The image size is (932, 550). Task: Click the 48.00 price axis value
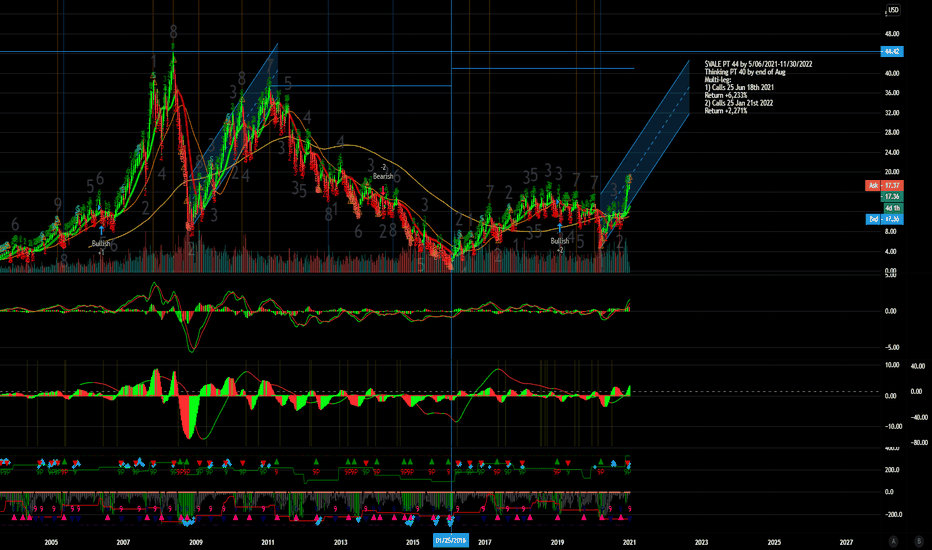pos(892,34)
